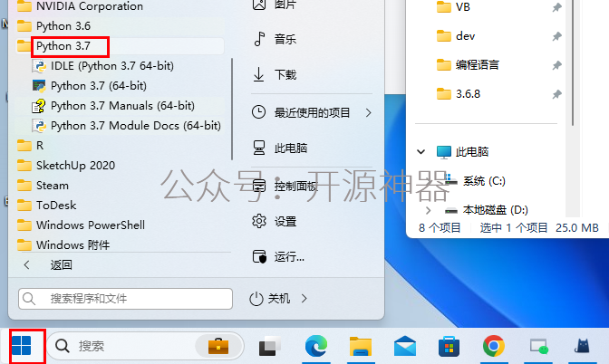The image size is (609, 364).
Task: Open VB folder in Explorer sidebar
Action: (454, 7)
